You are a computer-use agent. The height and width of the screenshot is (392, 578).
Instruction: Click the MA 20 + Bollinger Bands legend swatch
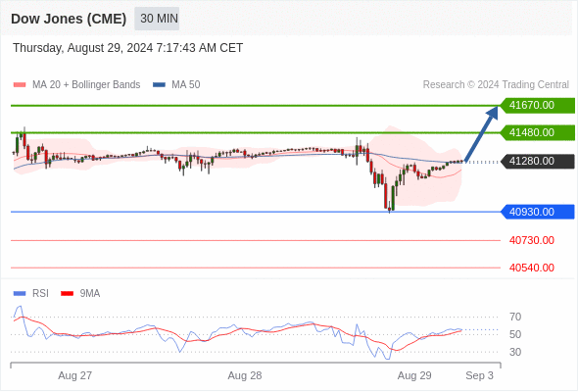pyautogui.click(x=20, y=85)
